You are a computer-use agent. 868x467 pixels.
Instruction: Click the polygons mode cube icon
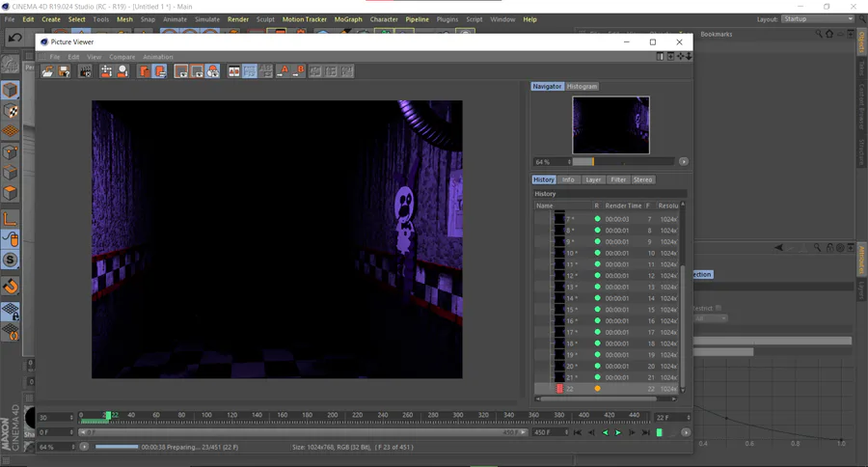point(11,193)
